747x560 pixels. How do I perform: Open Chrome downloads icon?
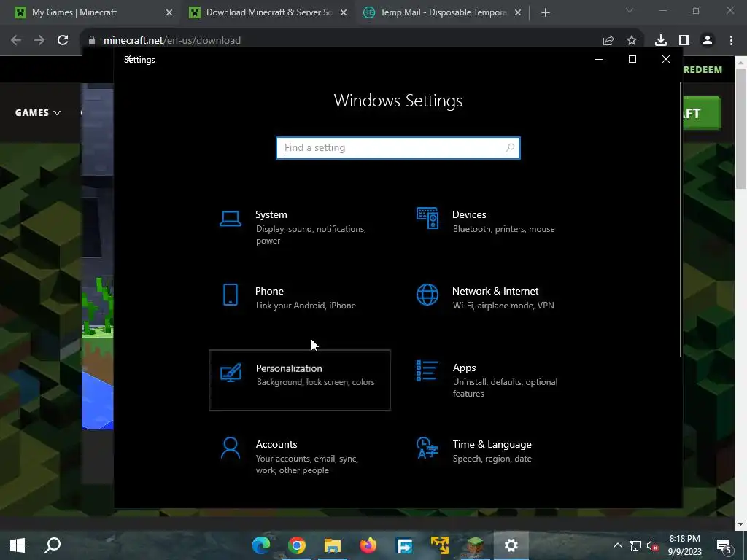coord(661,41)
